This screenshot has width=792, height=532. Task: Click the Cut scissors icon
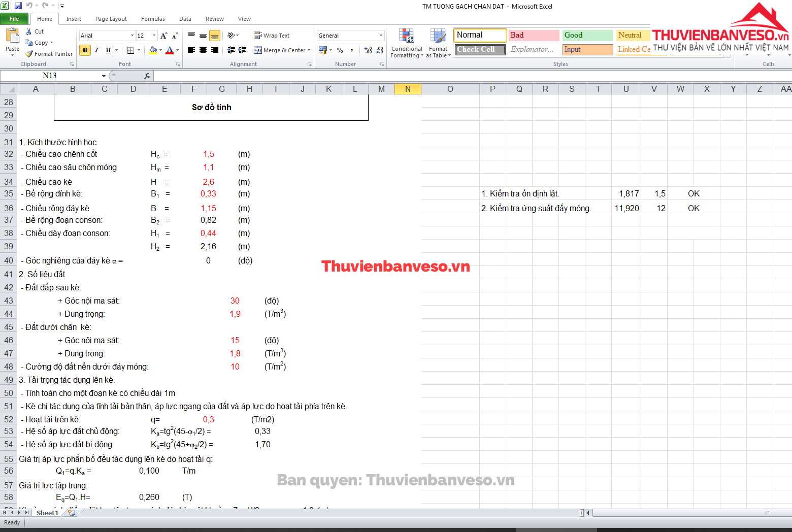[29, 31]
